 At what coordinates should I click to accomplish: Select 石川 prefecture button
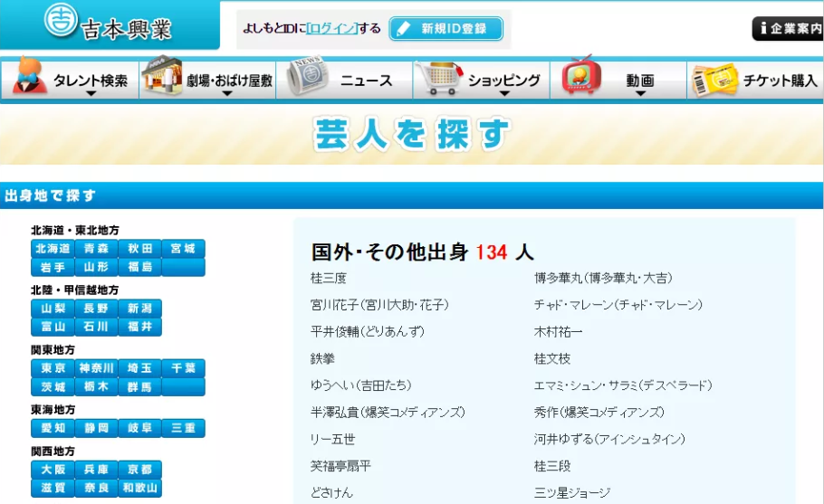pos(96,327)
